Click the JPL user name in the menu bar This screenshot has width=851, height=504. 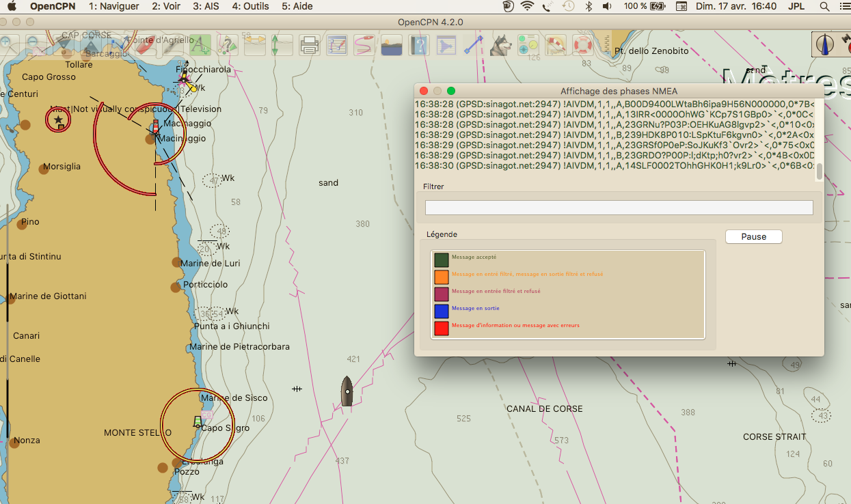click(796, 6)
